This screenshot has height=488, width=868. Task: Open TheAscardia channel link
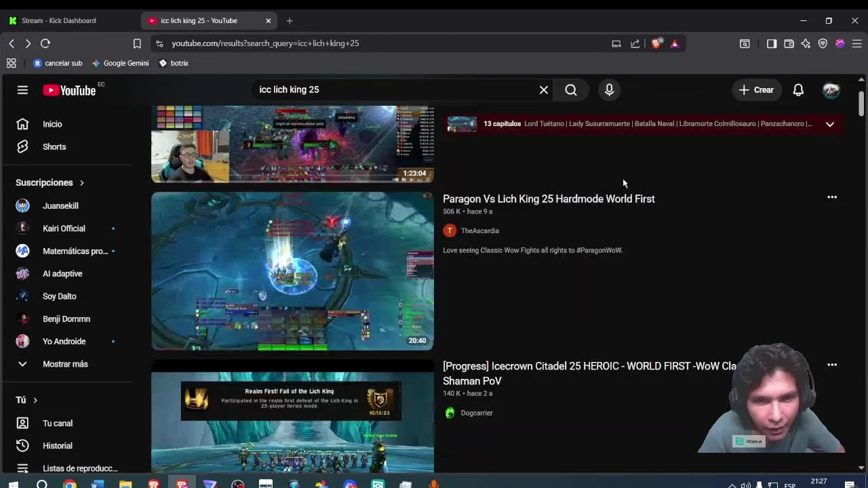pyautogui.click(x=480, y=230)
